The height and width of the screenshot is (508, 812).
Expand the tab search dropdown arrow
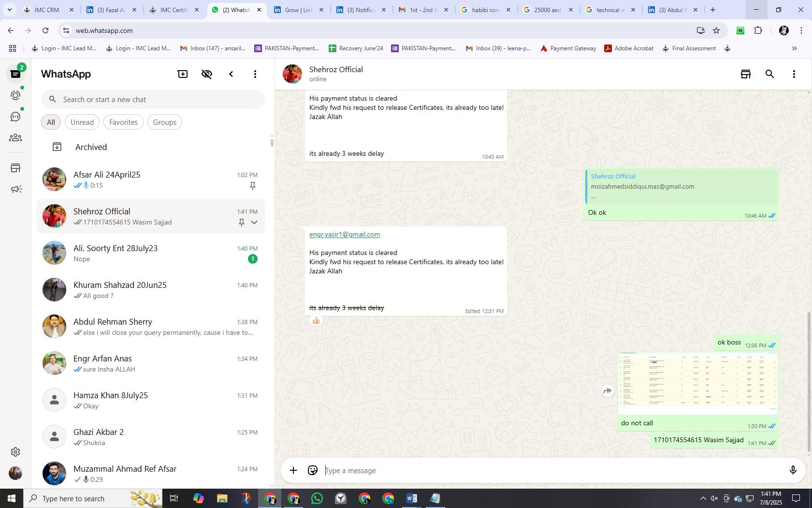coord(9,10)
